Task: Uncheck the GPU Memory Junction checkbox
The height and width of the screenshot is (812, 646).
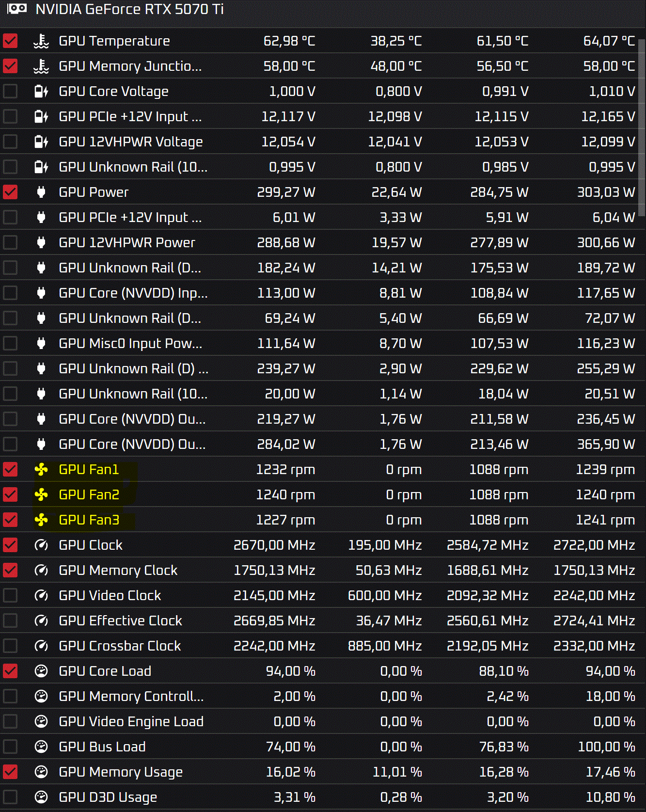Action: pos(10,66)
